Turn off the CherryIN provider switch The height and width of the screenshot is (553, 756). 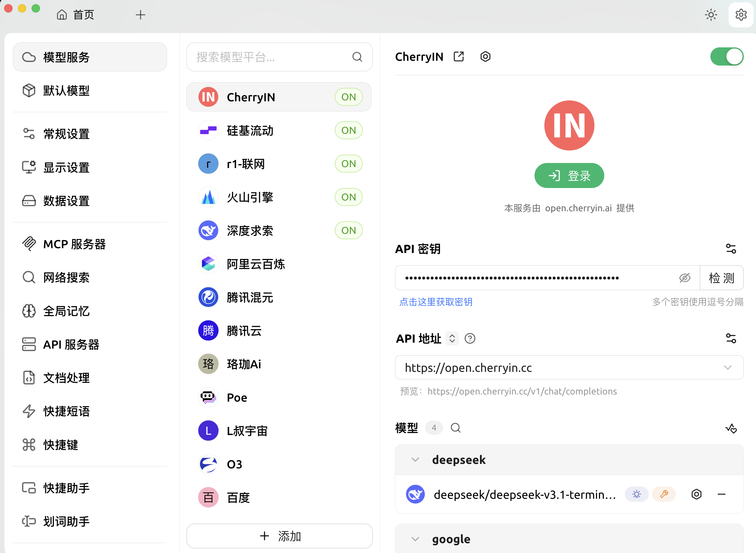(726, 57)
